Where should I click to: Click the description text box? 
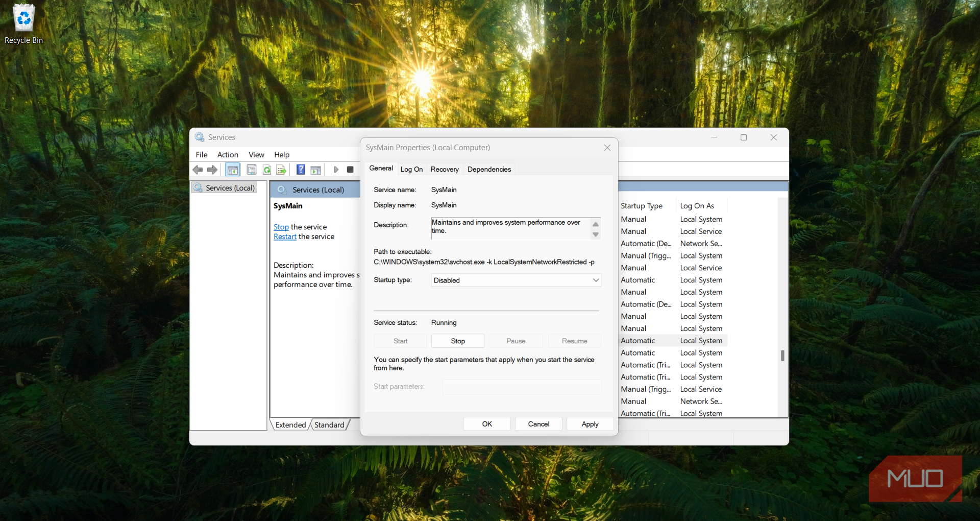(516, 228)
